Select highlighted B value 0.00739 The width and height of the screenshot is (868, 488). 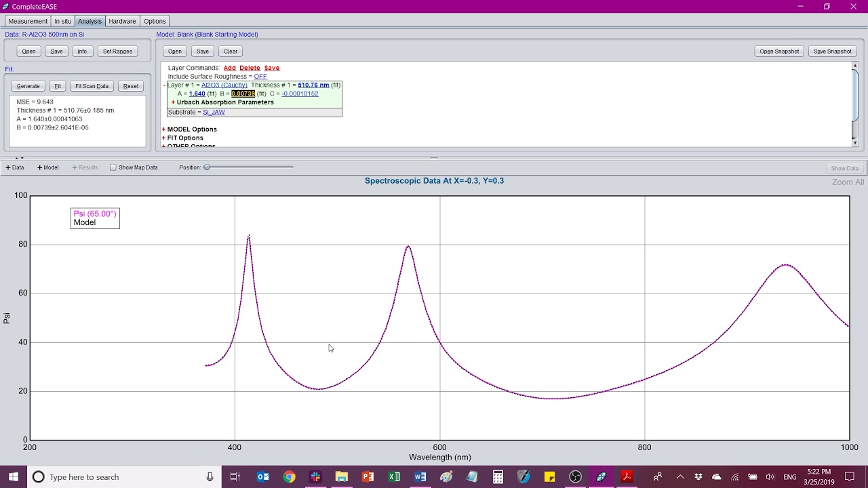[x=243, y=94]
